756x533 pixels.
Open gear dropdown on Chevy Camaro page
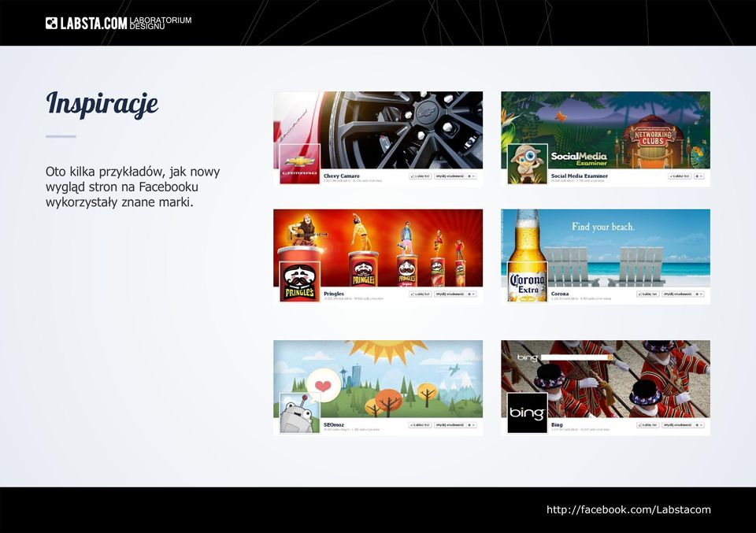pyautogui.click(x=471, y=176)
